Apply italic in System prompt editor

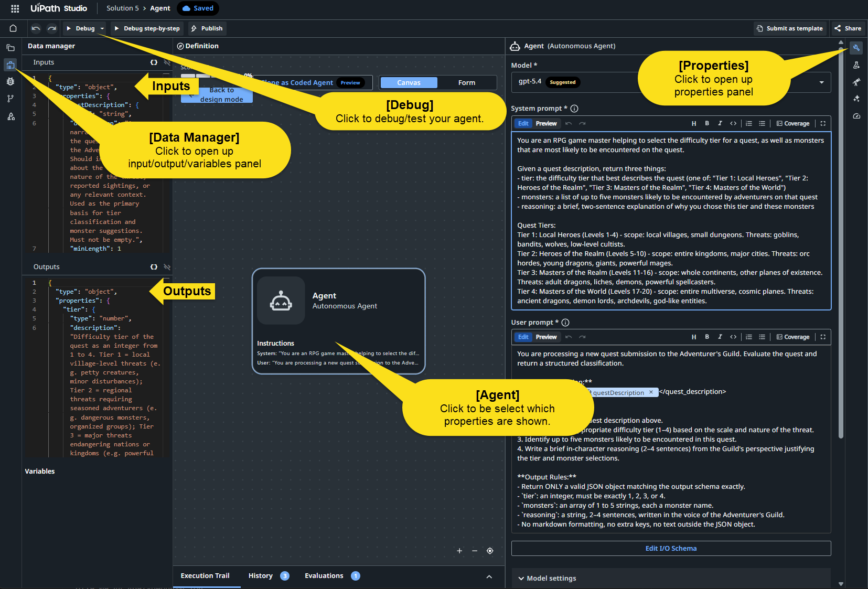tap(720, 124)
